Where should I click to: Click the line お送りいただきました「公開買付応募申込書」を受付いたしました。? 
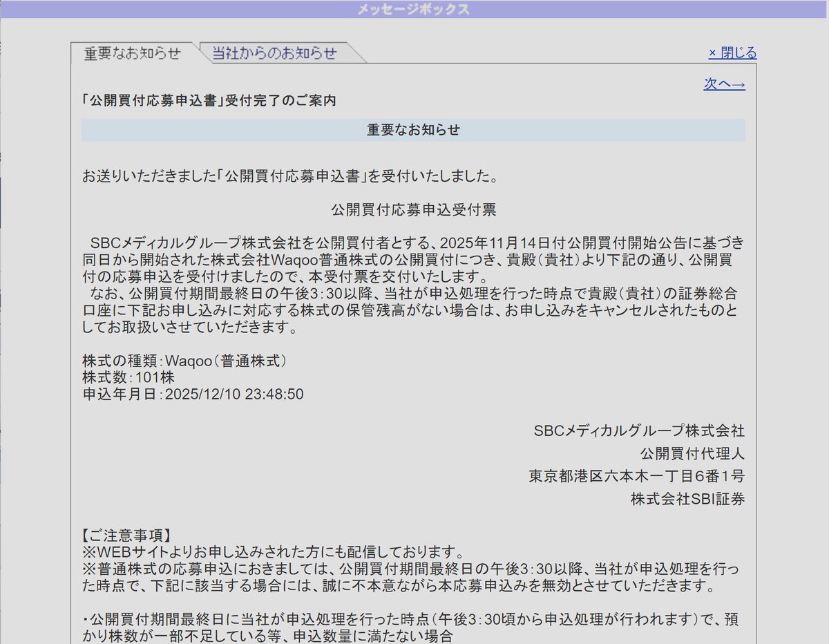pos(290,176)
